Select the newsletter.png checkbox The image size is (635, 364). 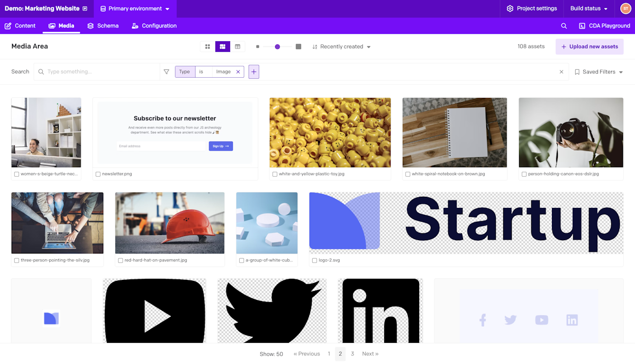97,174
